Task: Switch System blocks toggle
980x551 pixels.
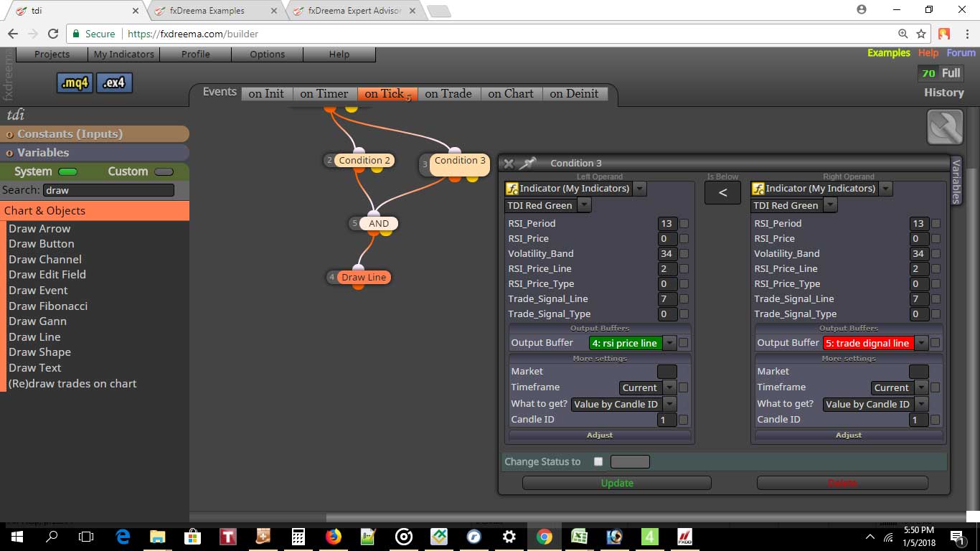Action: (x=68, y=171)
